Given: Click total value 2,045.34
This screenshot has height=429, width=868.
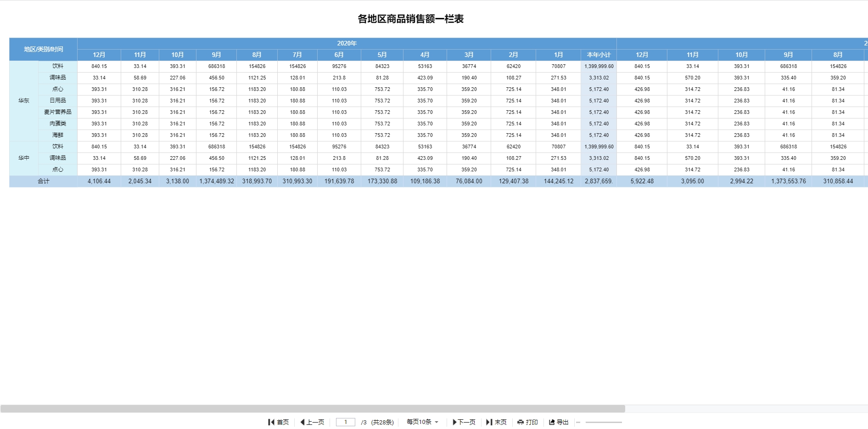Looking at the screenshot, I should point(140,181).
